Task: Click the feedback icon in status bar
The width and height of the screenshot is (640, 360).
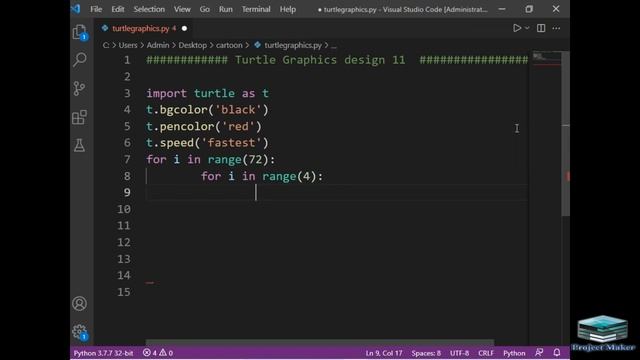Action: coord(539,352)
